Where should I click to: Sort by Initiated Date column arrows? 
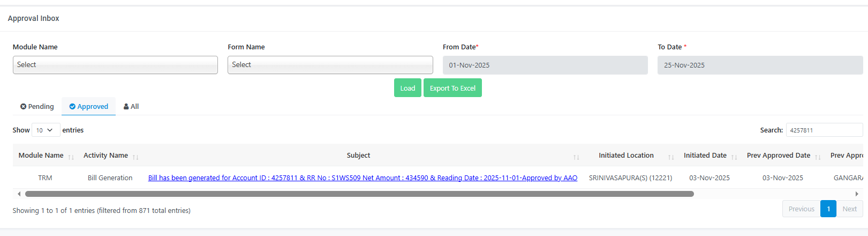(734, 157)
